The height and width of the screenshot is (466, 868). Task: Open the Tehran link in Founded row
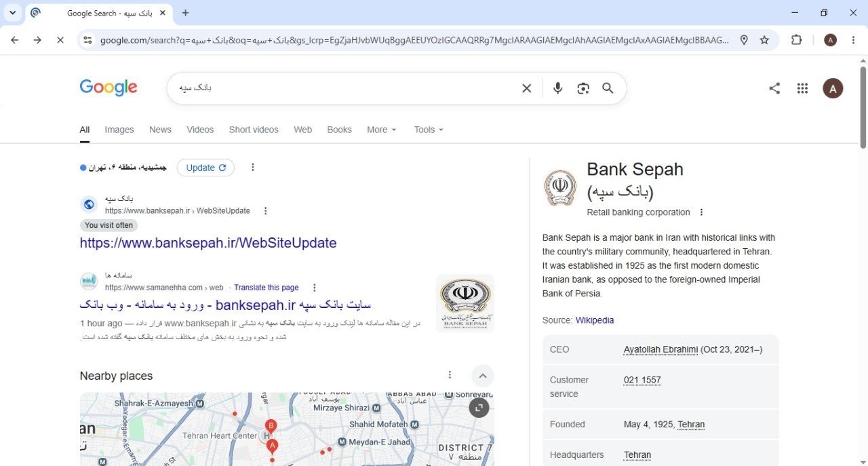click(691, 425)
